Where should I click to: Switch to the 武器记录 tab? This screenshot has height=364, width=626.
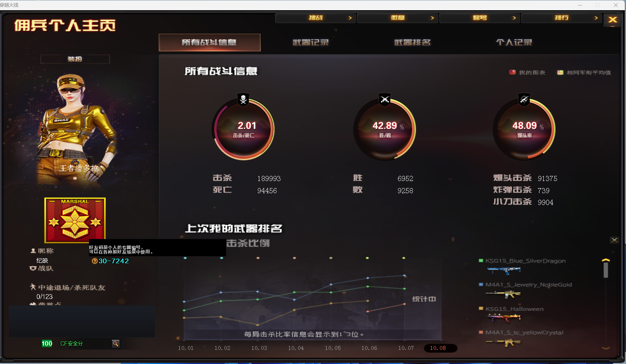311,42
